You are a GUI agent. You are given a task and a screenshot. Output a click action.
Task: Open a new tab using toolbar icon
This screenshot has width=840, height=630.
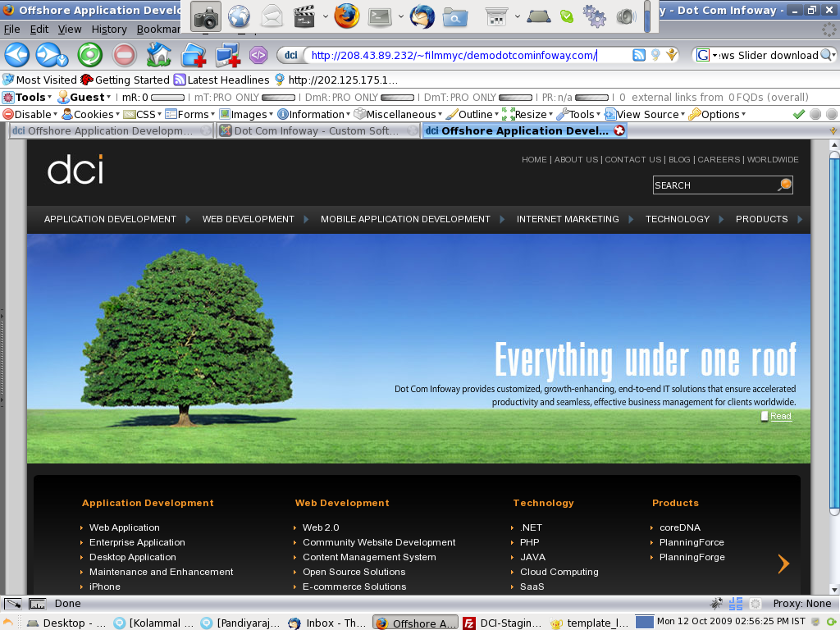click(194, 55)
